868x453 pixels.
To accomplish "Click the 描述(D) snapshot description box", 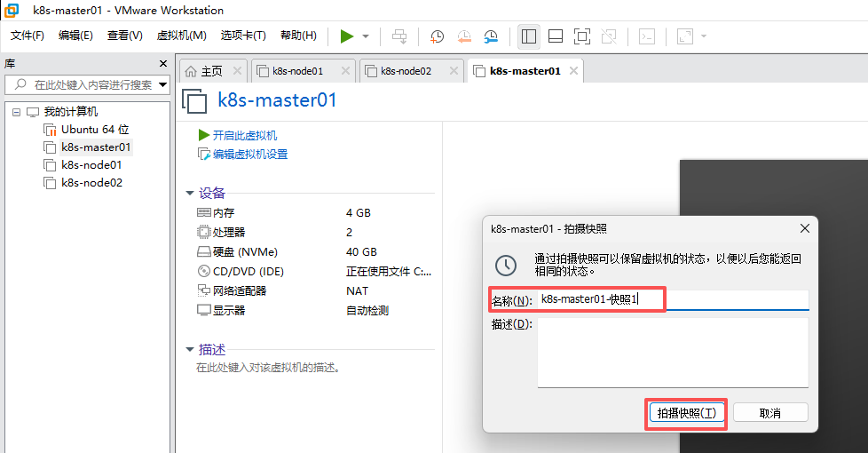I will click(673, 353).
